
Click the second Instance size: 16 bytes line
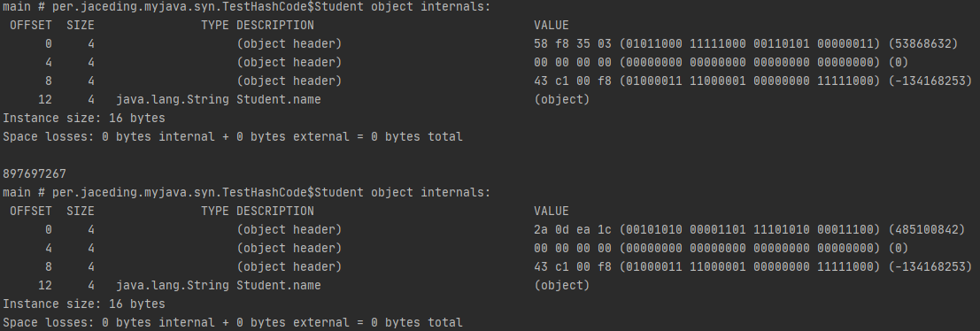coord(84,304)
